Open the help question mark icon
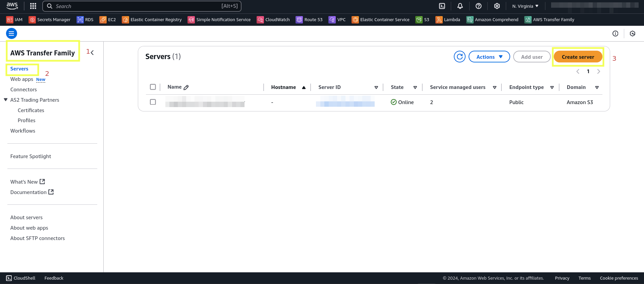 point(479,6)
